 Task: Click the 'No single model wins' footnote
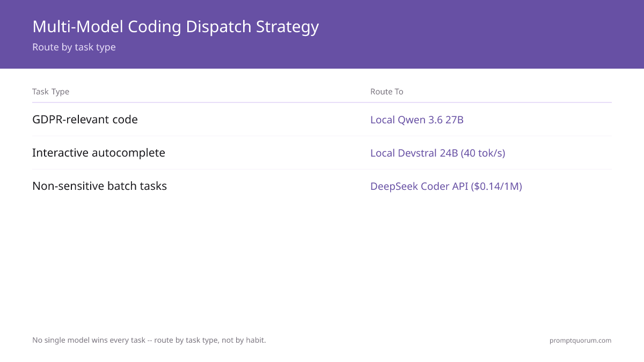coord(149,340)
